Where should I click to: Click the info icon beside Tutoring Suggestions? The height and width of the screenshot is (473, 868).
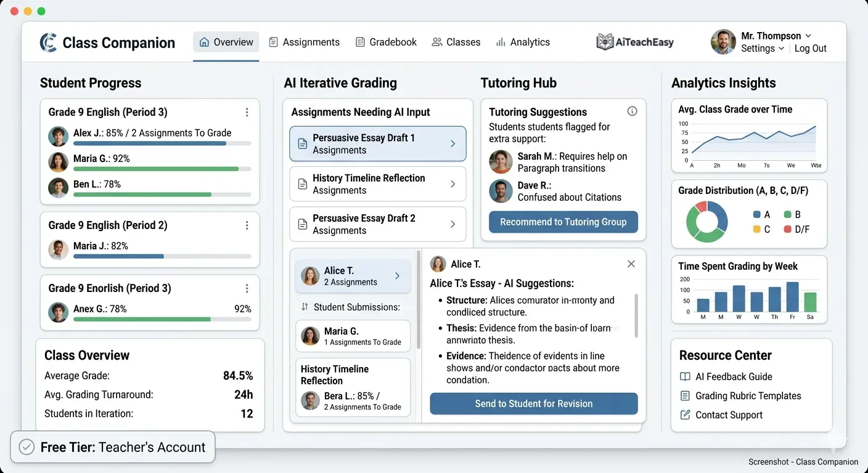point(632,111)
